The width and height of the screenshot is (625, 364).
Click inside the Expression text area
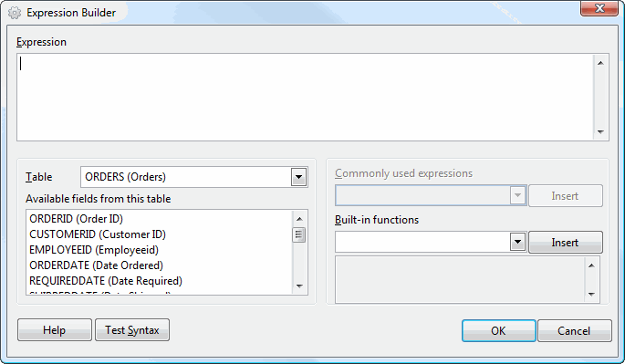[305, 97]
